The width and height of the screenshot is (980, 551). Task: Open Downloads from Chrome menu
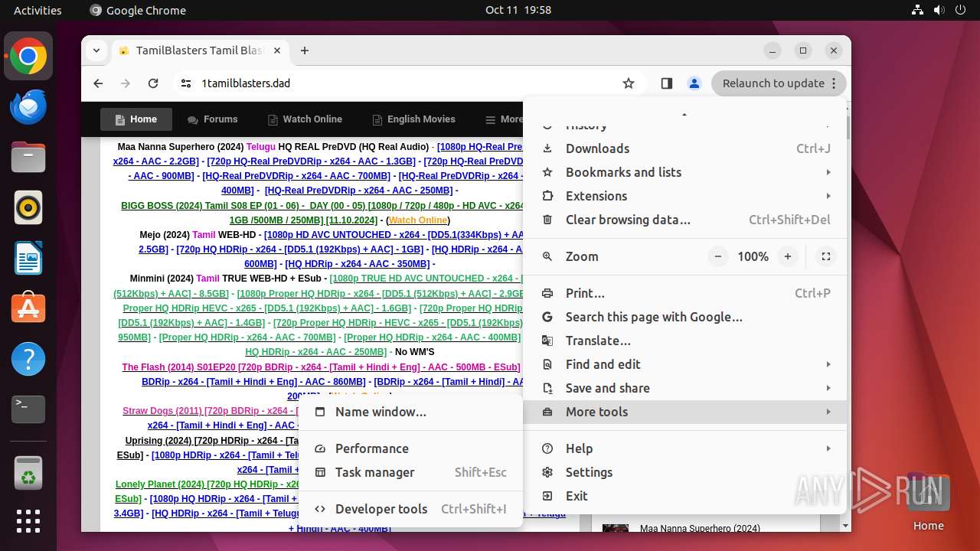click(x=685, y=148)
